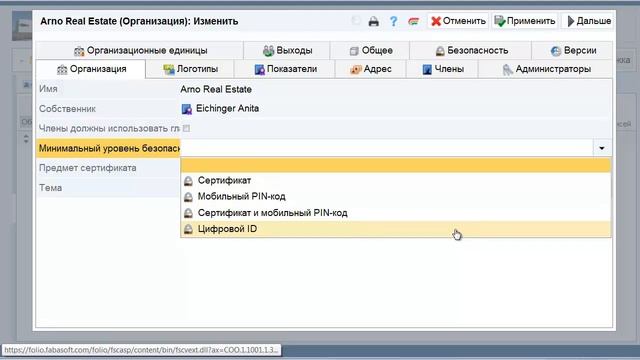Switch to the Общее tab

click(x=370, y=51)
